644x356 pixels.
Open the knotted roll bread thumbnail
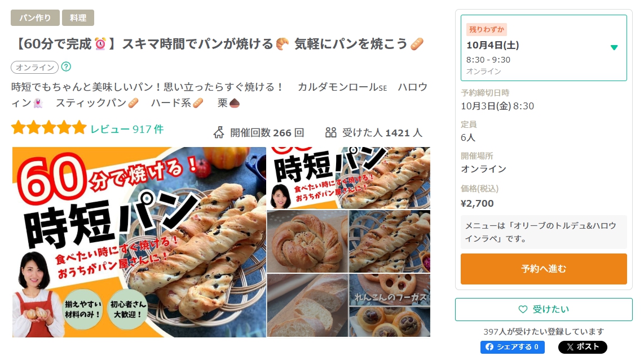(308, 241)
